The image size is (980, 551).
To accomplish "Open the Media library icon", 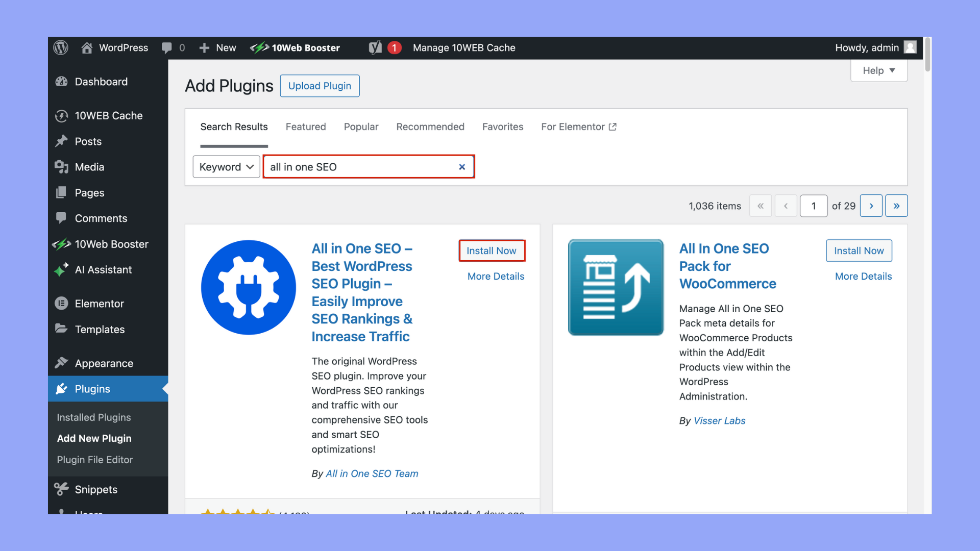I will pyautogui.click(x=61, y=167).
